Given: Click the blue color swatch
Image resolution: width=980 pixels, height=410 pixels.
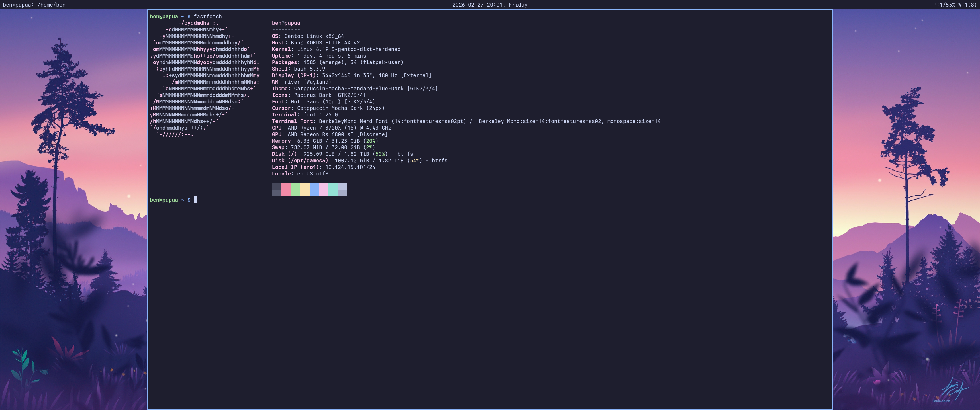Looking at the screenshot, I should [x=314, y=190].
